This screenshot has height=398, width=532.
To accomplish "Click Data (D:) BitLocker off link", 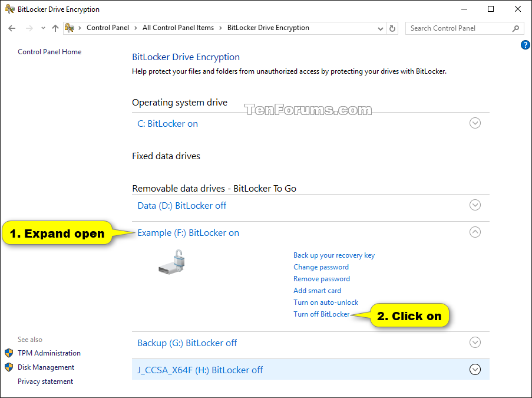I will pos(182,205).
